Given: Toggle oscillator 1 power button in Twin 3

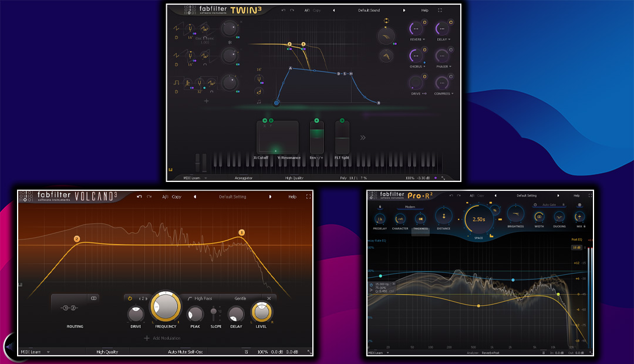Looking at the screenshot, I should pyautogui.click(x=176, y=38).
